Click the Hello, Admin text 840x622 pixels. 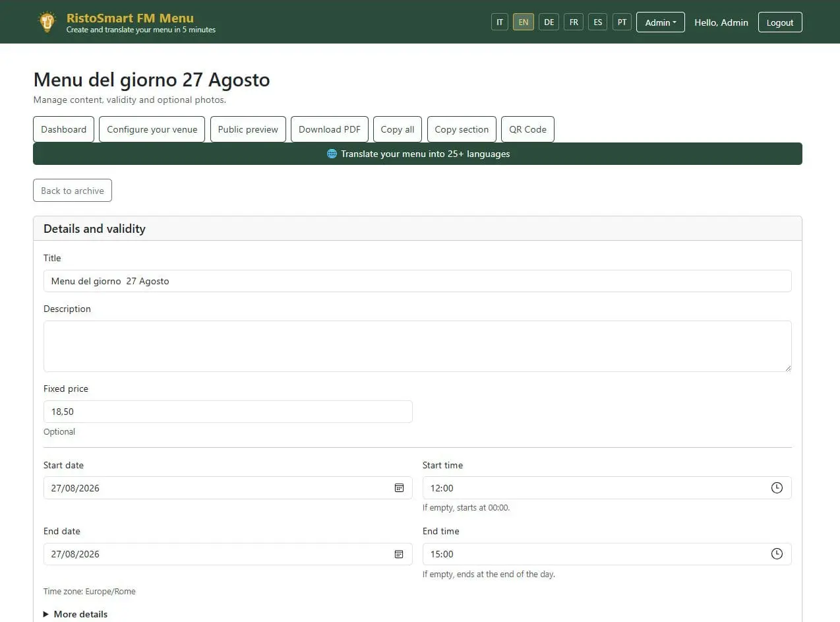721,22
